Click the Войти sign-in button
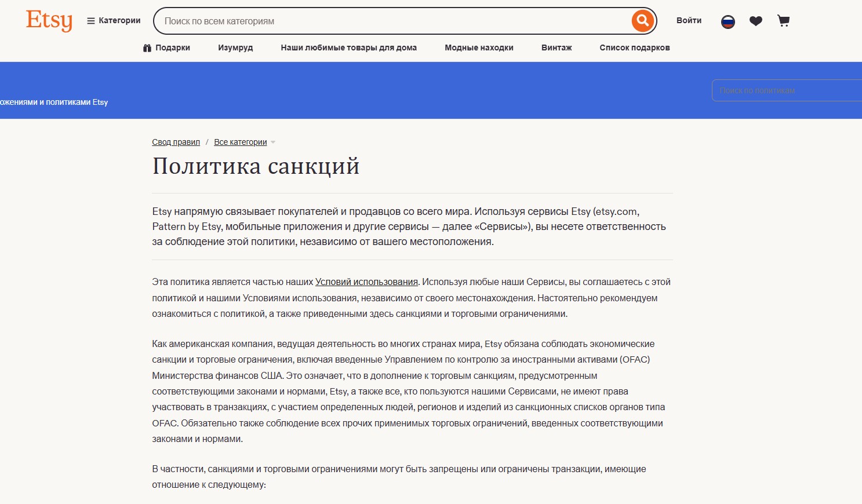Screen dimensions: 862x504 coord(689,21)
